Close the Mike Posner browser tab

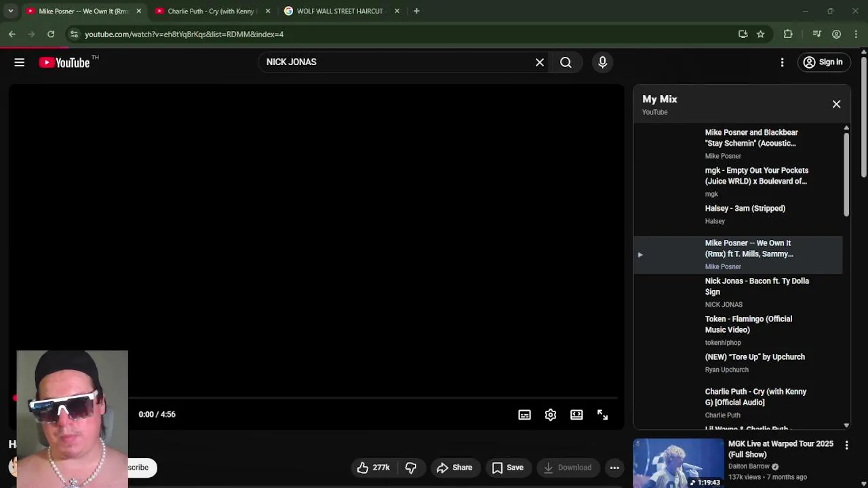(x=138, y=11)
